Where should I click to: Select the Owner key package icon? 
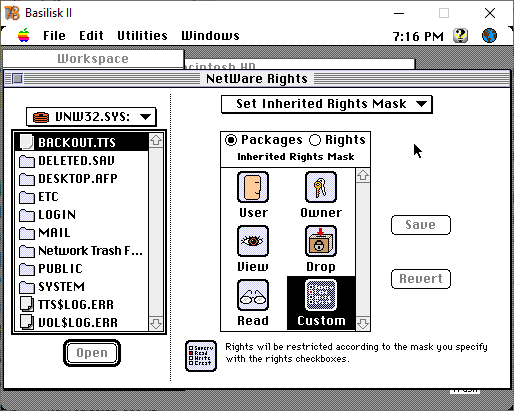[x=321, y=187]
